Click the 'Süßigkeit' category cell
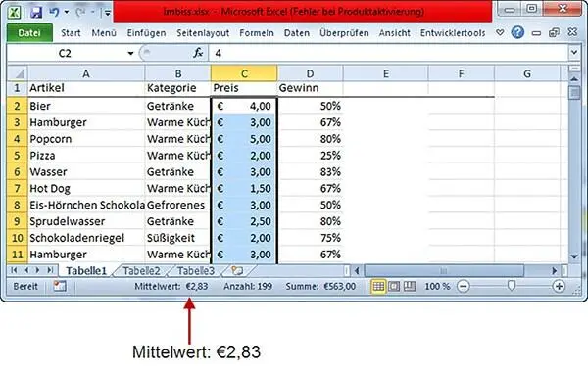The image size is (588, 372). (178, 238)
